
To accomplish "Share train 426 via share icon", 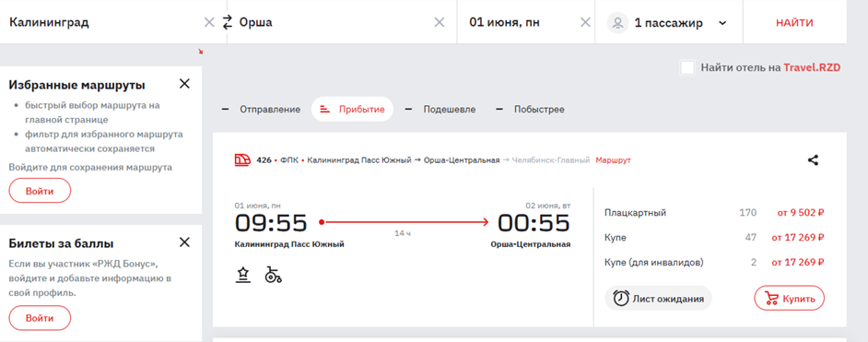I will click(x=813, y=160).
